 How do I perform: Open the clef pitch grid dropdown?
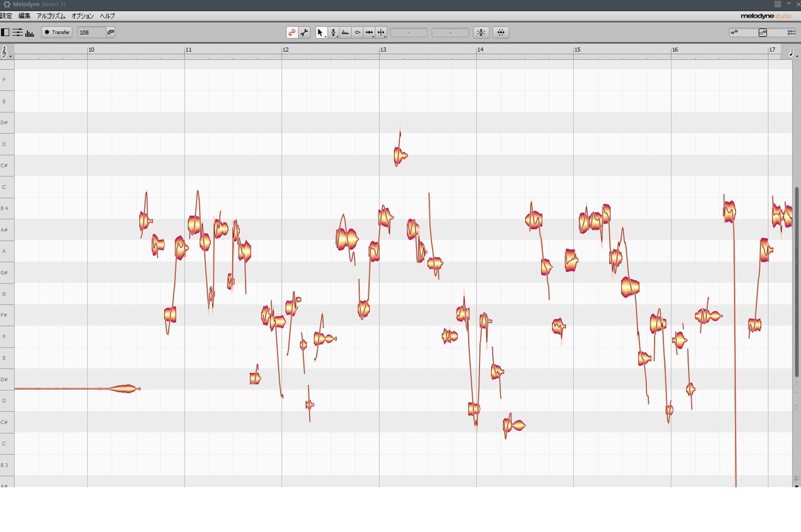click(6, 51)
